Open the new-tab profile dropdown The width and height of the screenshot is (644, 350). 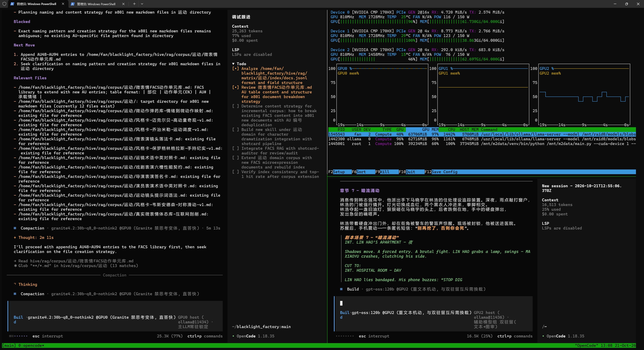(142, 4)
